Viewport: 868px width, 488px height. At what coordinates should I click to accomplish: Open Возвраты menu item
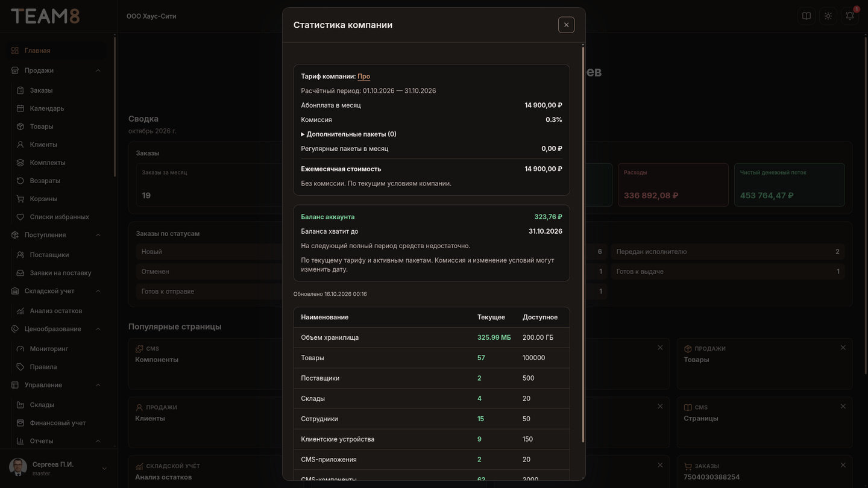(60, 181)
